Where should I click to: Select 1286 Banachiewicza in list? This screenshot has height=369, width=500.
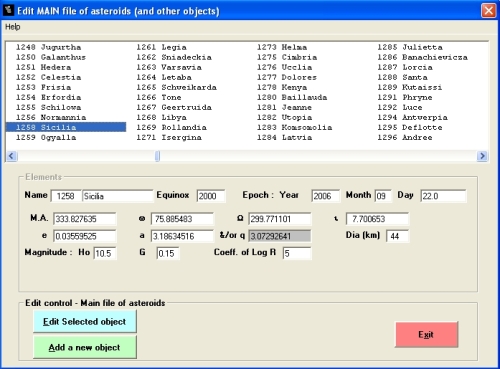422,57
